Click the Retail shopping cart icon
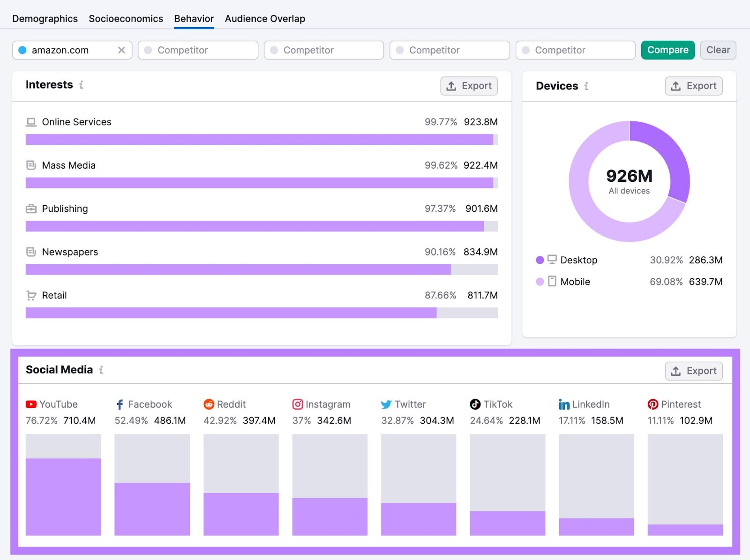Screen dimensions: 750x560 coord(31,295)
